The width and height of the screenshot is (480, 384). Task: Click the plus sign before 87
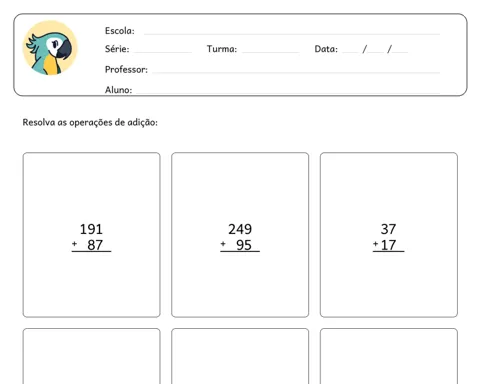tap(74, 244)
